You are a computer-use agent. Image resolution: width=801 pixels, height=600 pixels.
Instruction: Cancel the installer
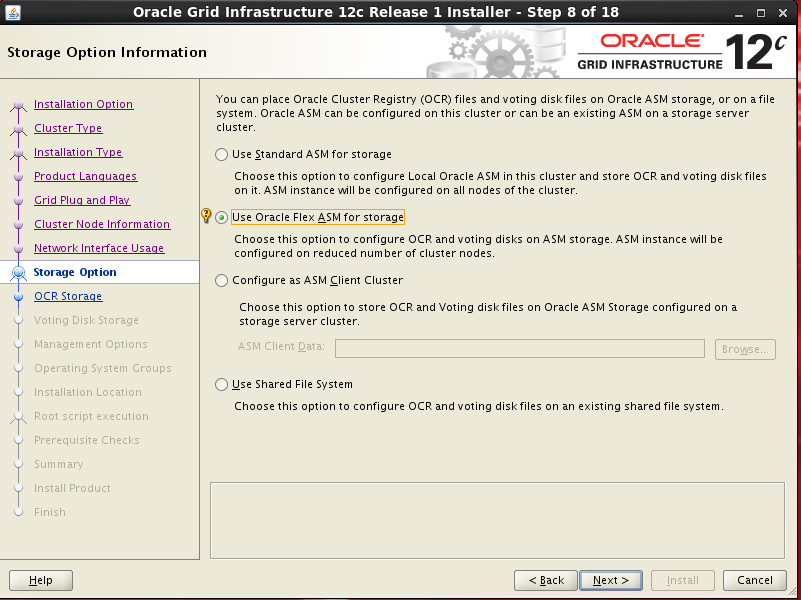(x=755, y=581)
